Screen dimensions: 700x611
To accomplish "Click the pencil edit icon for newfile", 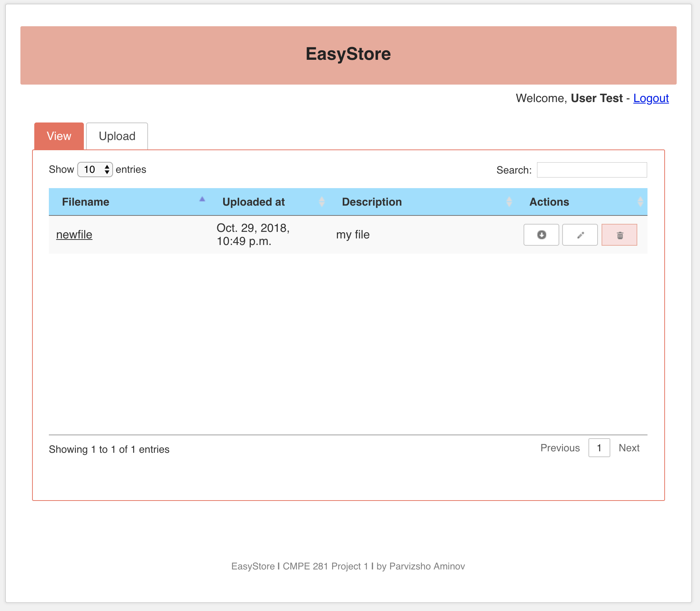I will 580,235.
